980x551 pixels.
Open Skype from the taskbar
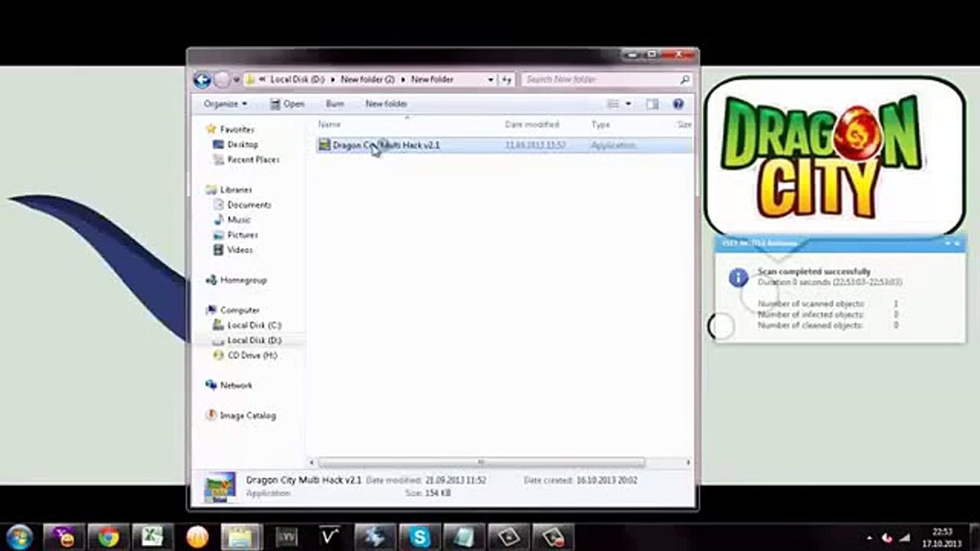click(420, 537)
